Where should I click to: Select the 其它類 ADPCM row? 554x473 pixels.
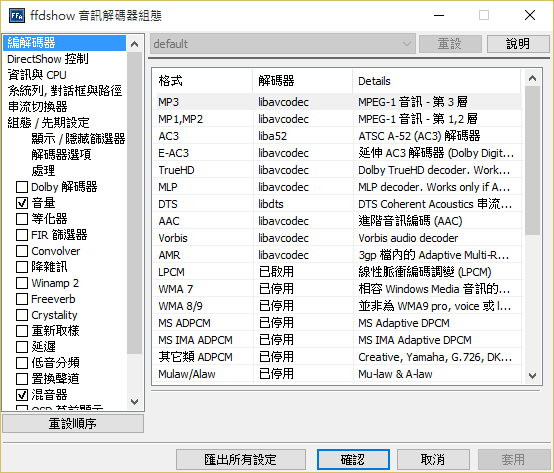pyautogui.click(x=337, y=357)
